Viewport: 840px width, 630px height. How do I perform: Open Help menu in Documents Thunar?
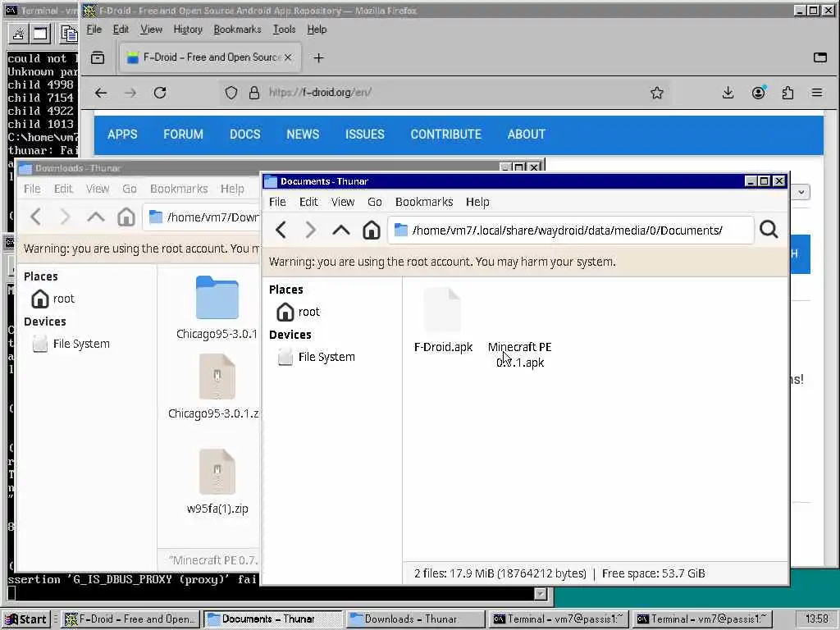[x=477, y=202]
